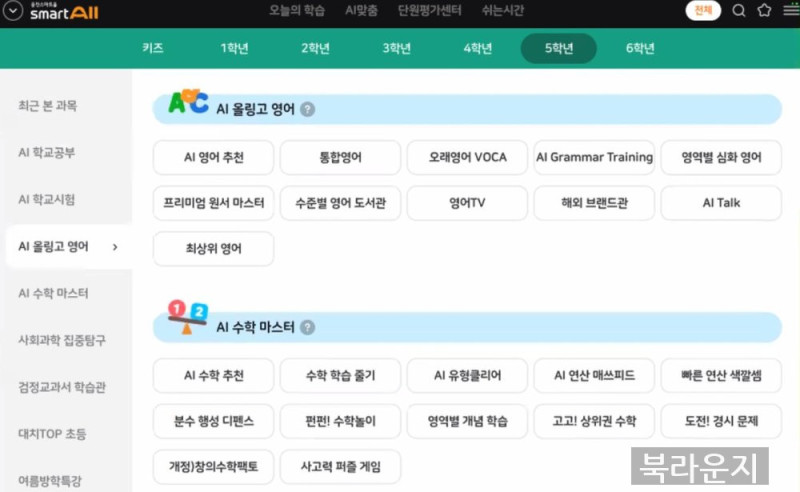The height and width of the screenshot is (492, 800).
Task: Click the favorites star icon
Action: pyautogui.click(x=764, y=10)
